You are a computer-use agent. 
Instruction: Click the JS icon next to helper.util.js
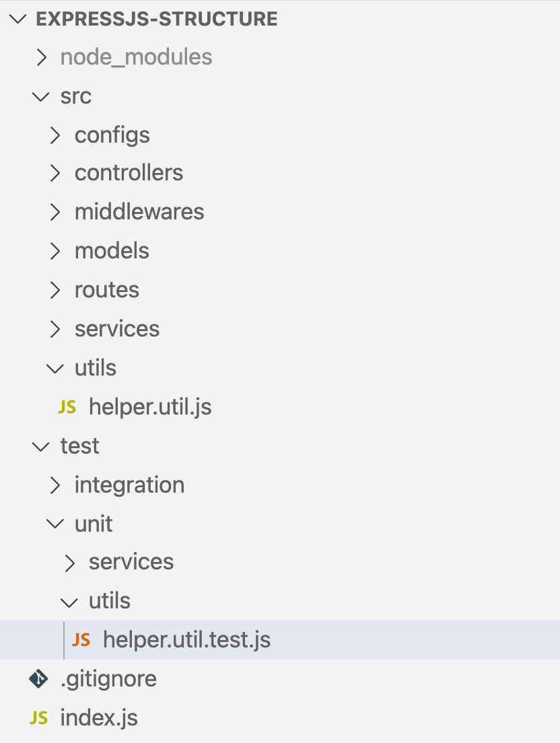pos(67,406)
